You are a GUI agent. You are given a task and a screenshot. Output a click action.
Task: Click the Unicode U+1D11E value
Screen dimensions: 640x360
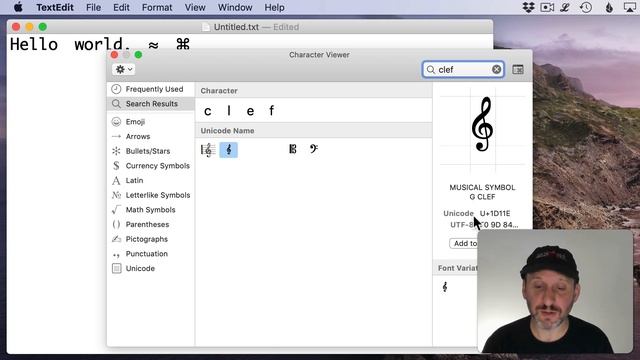(x=495, y=213)
